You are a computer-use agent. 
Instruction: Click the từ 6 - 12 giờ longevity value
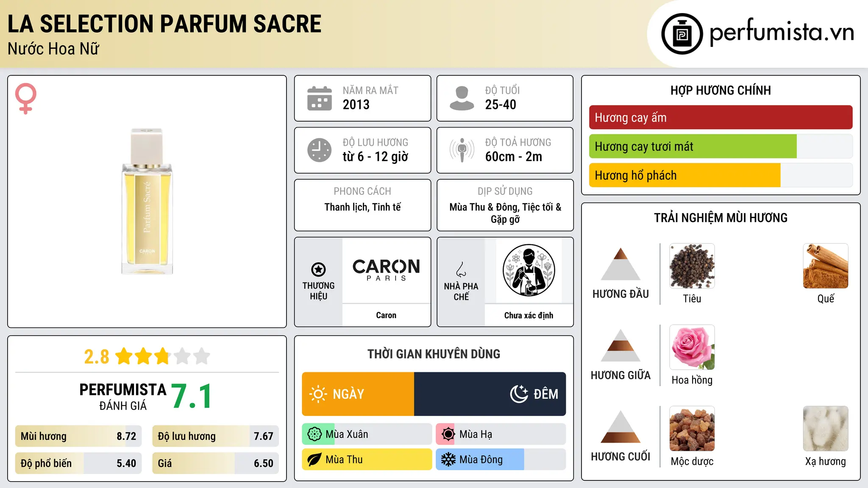coord(376,157)
